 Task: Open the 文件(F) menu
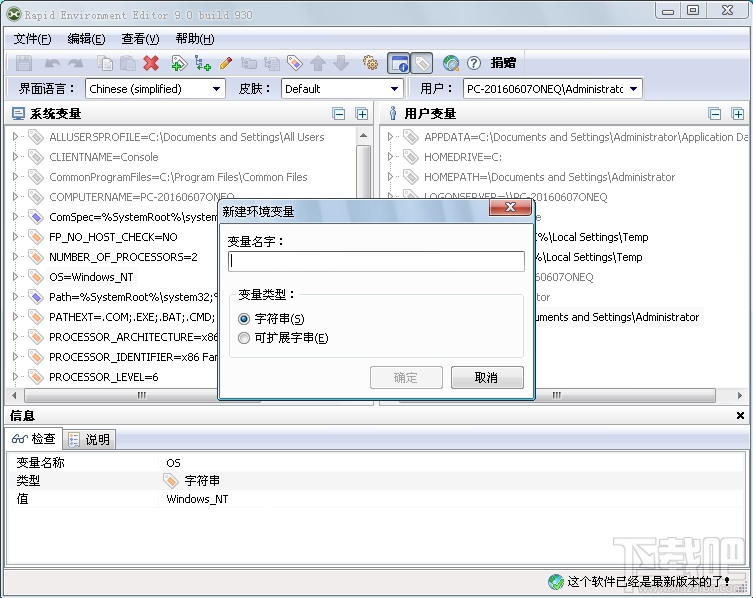(32, 39)
